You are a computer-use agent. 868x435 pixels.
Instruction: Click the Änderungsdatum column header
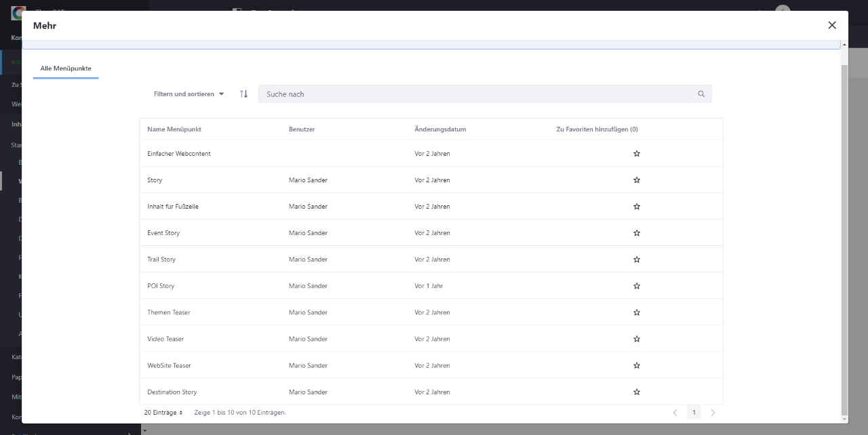(440, 129)
